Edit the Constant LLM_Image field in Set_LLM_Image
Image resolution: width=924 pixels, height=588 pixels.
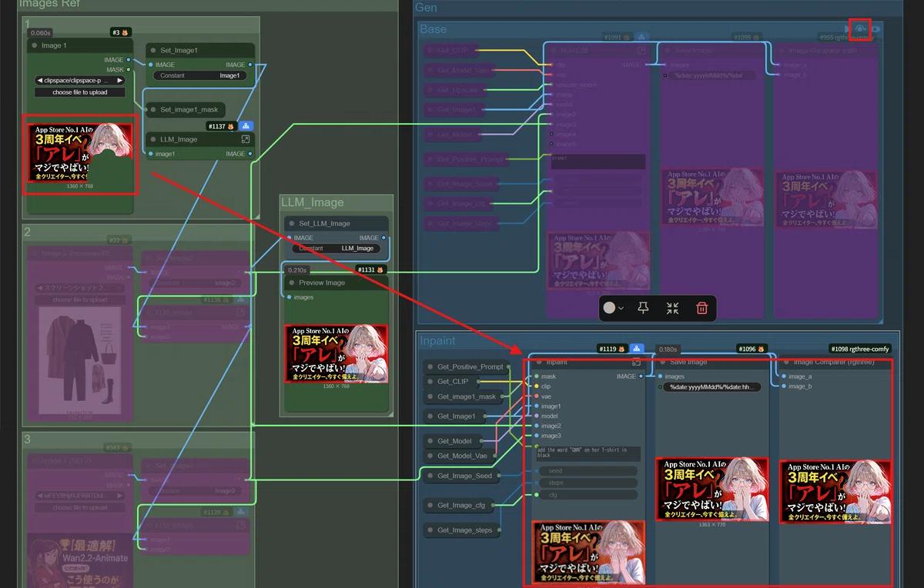pyautogui.click(x=336, y=249)
